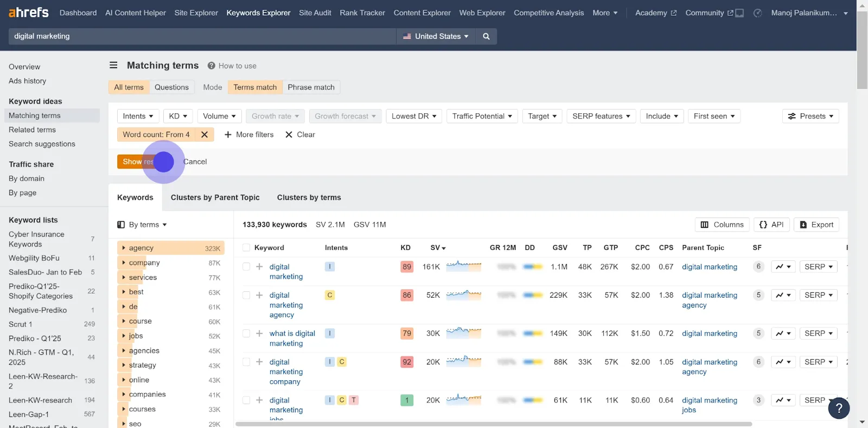Open Academy external link
Image resolution: width=868 pixels, height=428 pixels.
[x=656, y=12]
